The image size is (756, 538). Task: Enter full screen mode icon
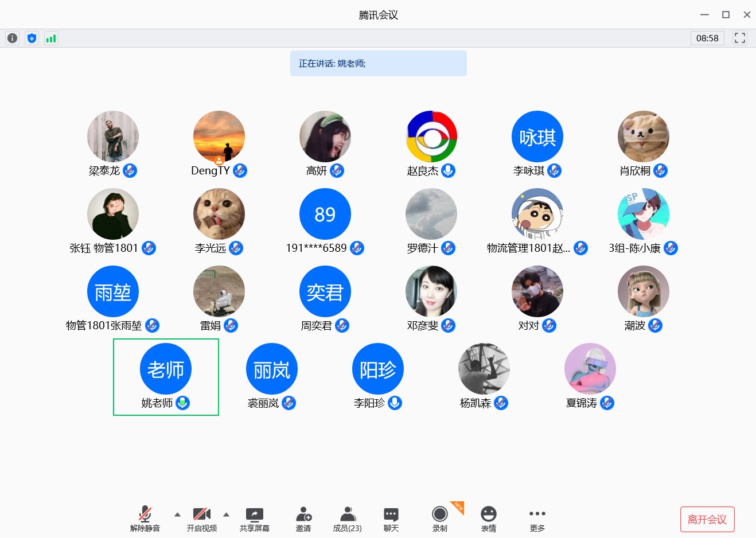point(740,38)
